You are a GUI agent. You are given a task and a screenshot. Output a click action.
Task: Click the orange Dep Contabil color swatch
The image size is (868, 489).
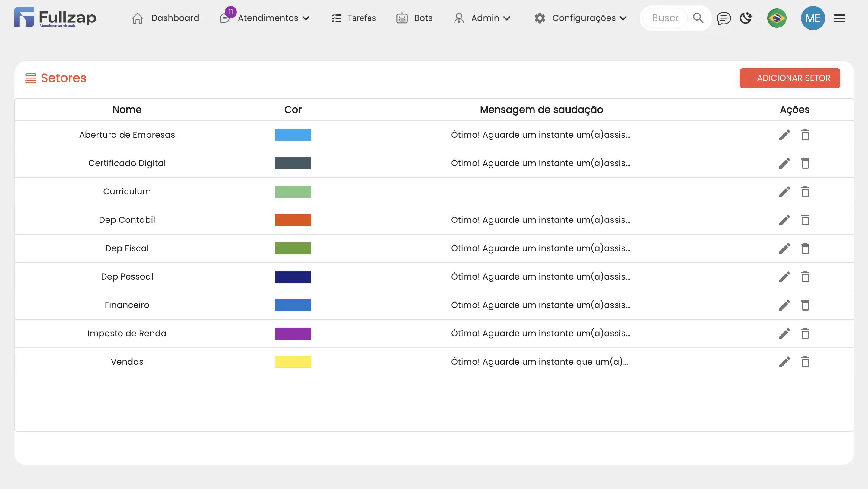[293, 220]
